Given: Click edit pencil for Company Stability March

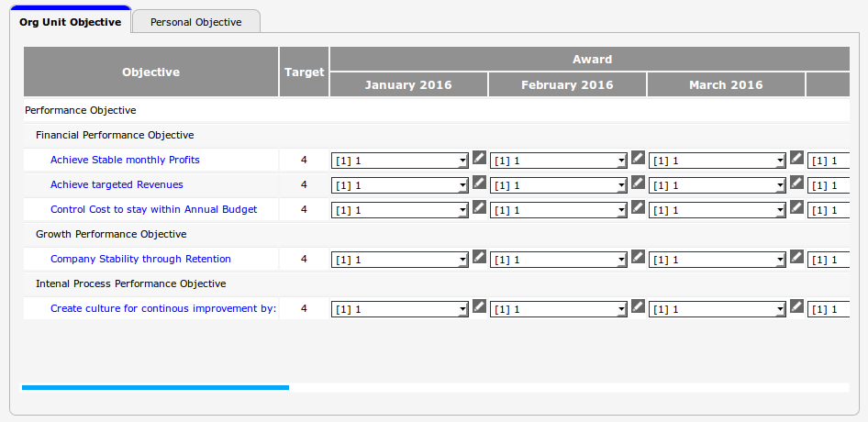Looking at the screenshot, I should pos(796,257).
